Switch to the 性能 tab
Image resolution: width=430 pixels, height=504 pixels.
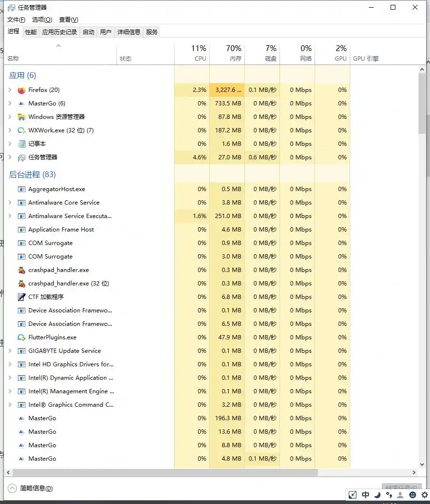click(31, 32)
